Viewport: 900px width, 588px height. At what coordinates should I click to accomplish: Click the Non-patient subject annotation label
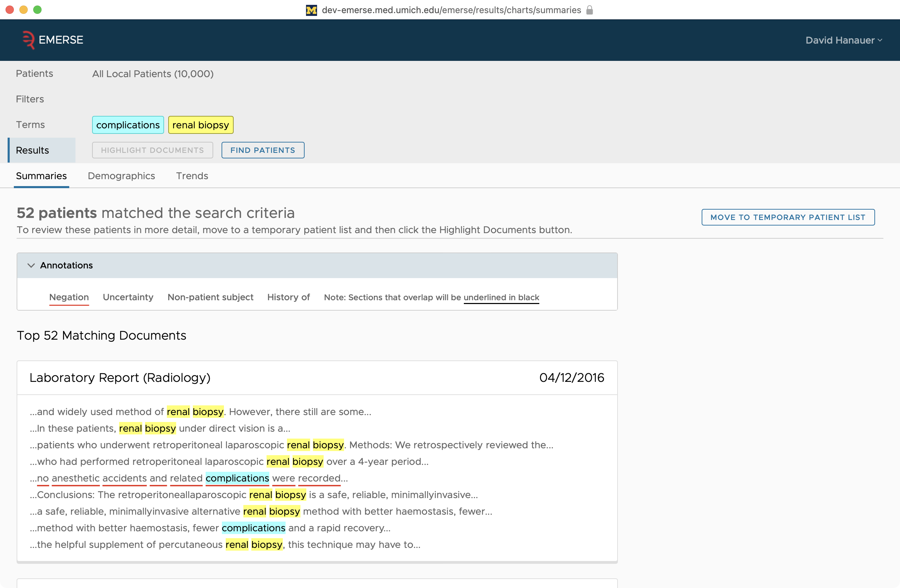(x=210, y=297)
